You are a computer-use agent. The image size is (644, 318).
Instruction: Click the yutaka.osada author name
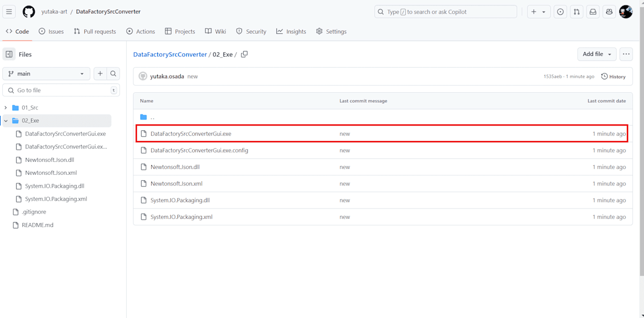[167, 76]
